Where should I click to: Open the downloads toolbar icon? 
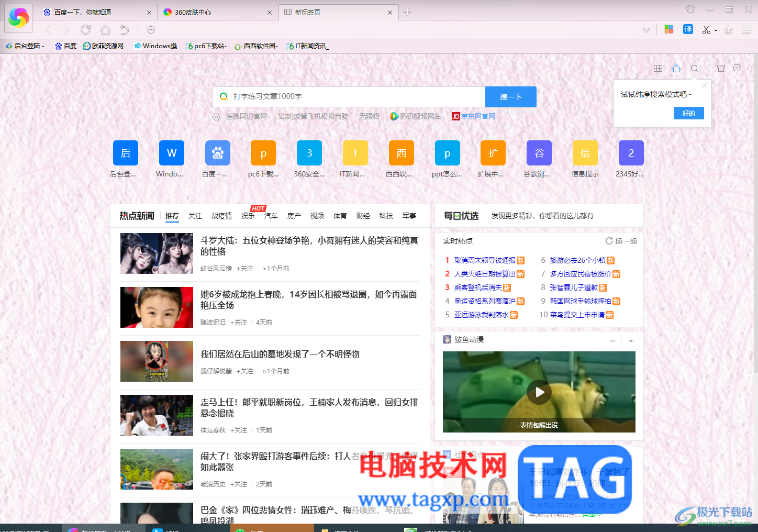[728, 30]
